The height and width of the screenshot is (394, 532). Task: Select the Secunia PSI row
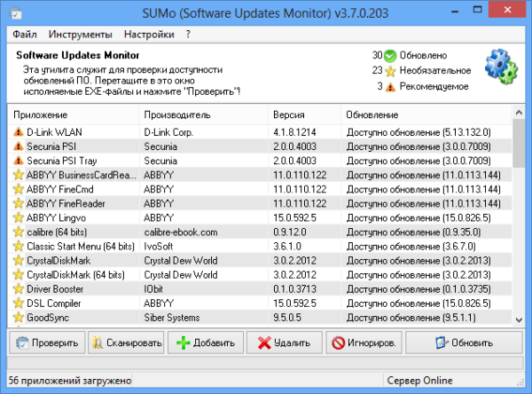(260, 146)
